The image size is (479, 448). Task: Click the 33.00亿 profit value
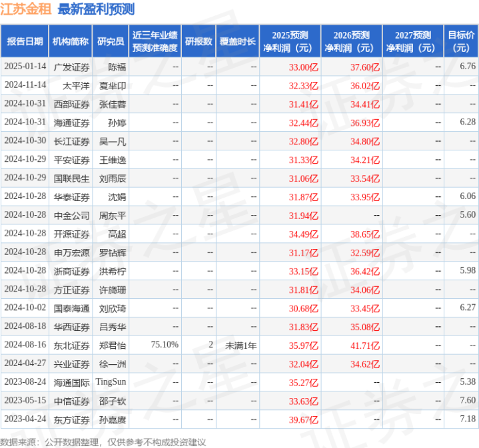(303, 67)
